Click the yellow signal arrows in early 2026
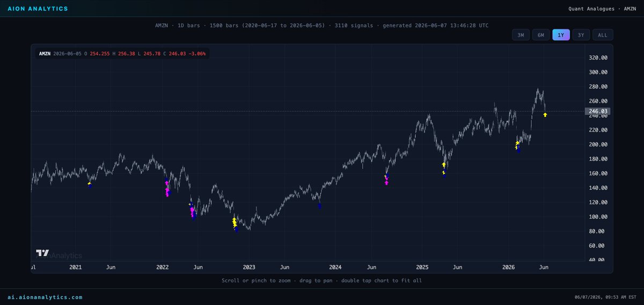Screen dimensions: 644x305 (x=517, y=145)
